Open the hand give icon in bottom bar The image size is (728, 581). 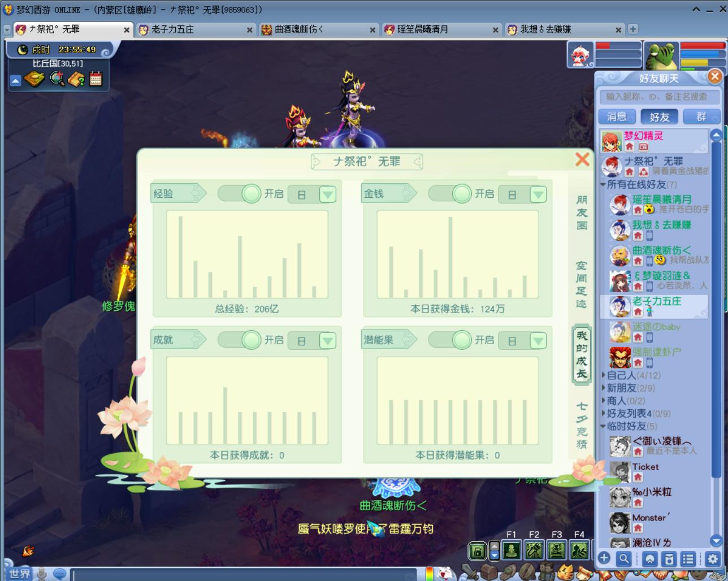(x=509, y=573)
